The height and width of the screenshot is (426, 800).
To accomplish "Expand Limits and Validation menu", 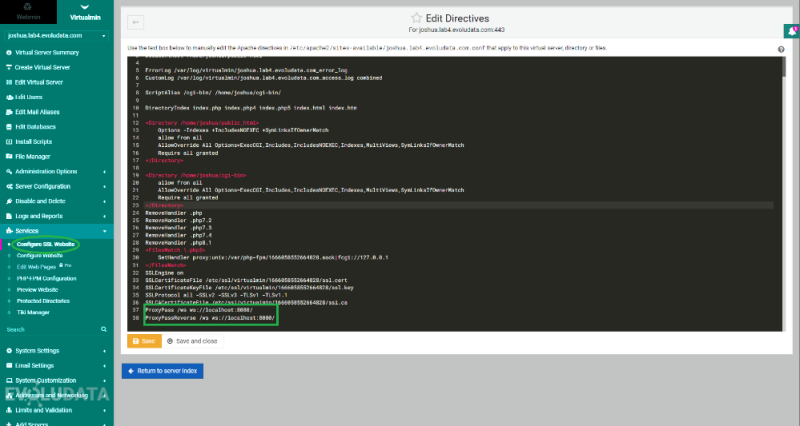I will [57, 410].
